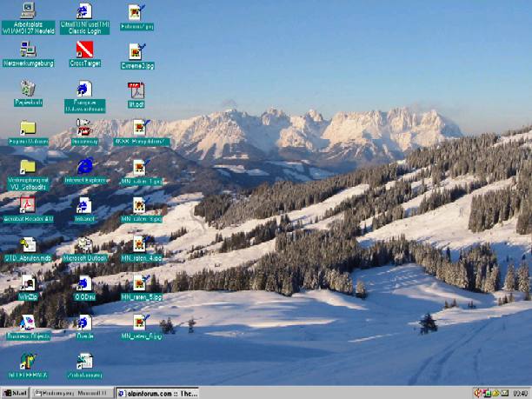This screenshot has height=399, width=532.
Task: Select the MN_raten_4.jpg image file
Action: (138, 244)
